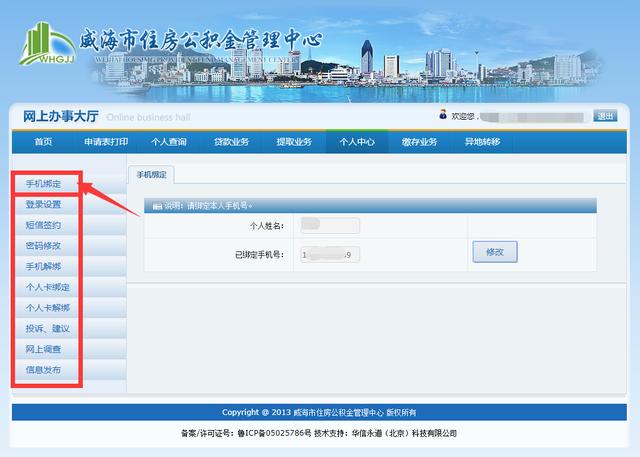Open 缴存业务 menu item
640x457 pixels.
[419, 142]
